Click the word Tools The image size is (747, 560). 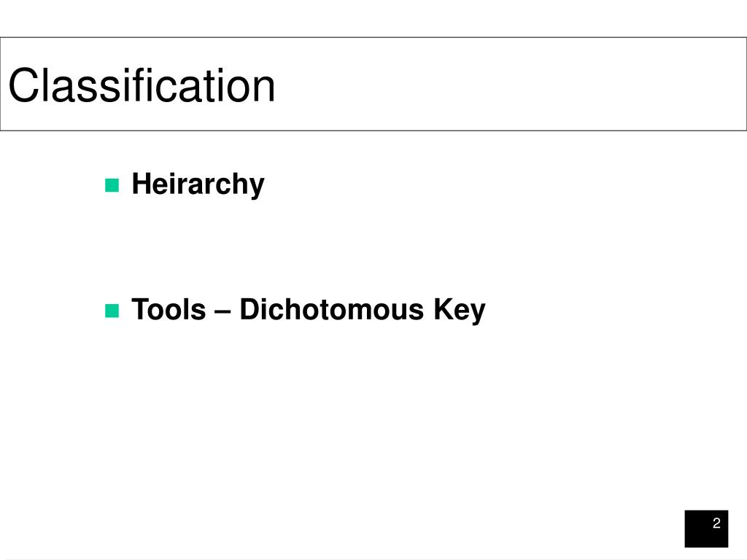pyautogui.click(x=169, y=309)
